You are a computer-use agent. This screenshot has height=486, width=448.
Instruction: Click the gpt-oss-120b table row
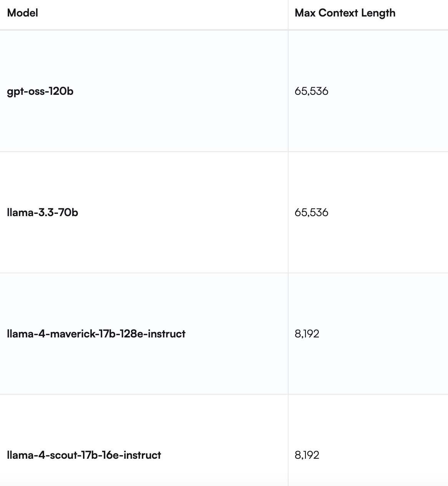[224, 91]
